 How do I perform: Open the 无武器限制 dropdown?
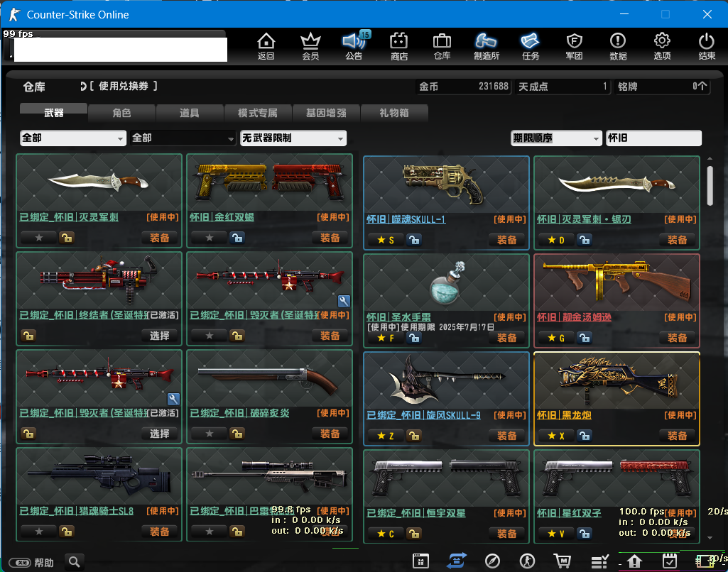(x=293, y=138)
